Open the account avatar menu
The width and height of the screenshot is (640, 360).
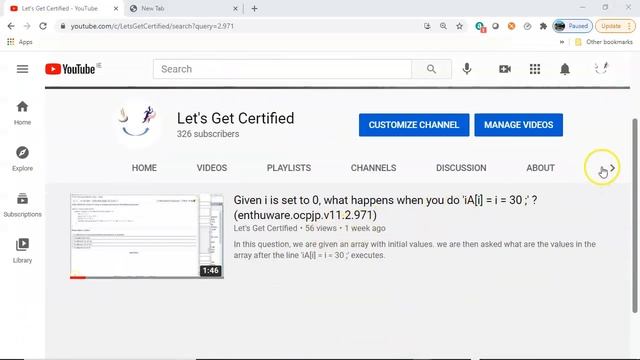point(601,68)
